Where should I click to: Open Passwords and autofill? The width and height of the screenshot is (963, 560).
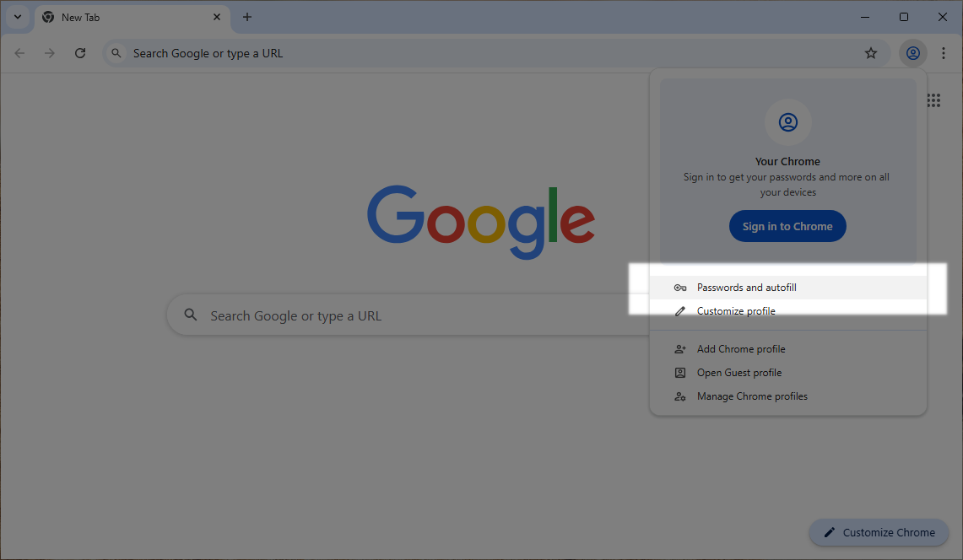788,288
